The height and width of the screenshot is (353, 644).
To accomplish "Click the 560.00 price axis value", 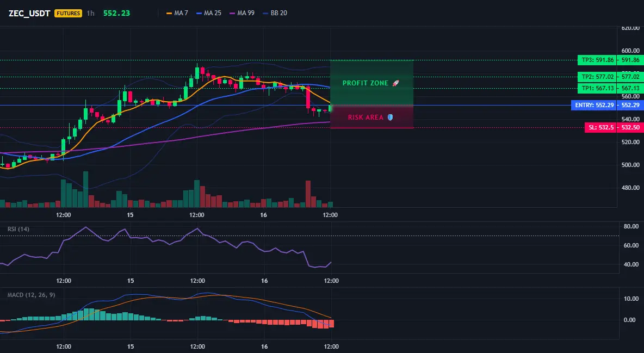I will click(x=630, y=97).
